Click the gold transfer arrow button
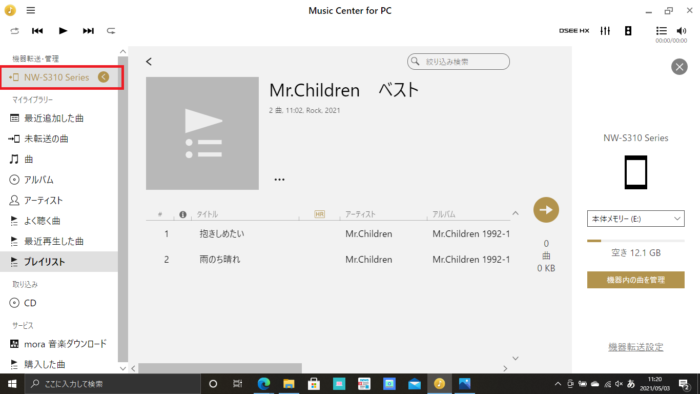 pyautogui.click(x=546, y=210)
